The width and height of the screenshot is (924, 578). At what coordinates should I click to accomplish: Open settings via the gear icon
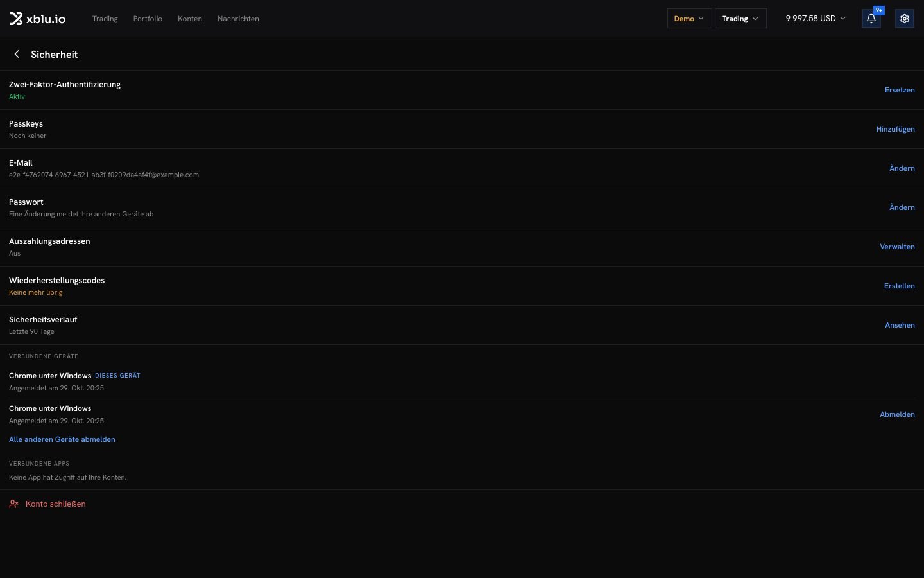[x=905, y=19]
